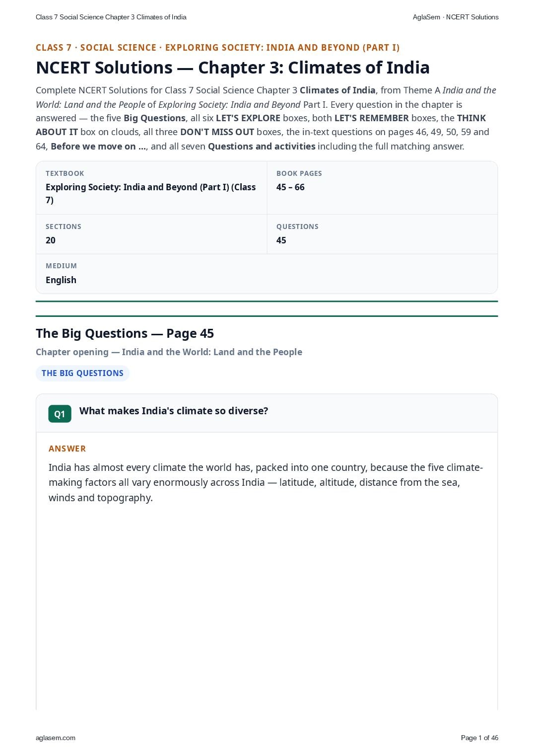Image resolution: width=534 pixels, height=756 pixels.
Task: Click AglaSem · NCERT Solutions header text
Action: click(x=456, y=17)
